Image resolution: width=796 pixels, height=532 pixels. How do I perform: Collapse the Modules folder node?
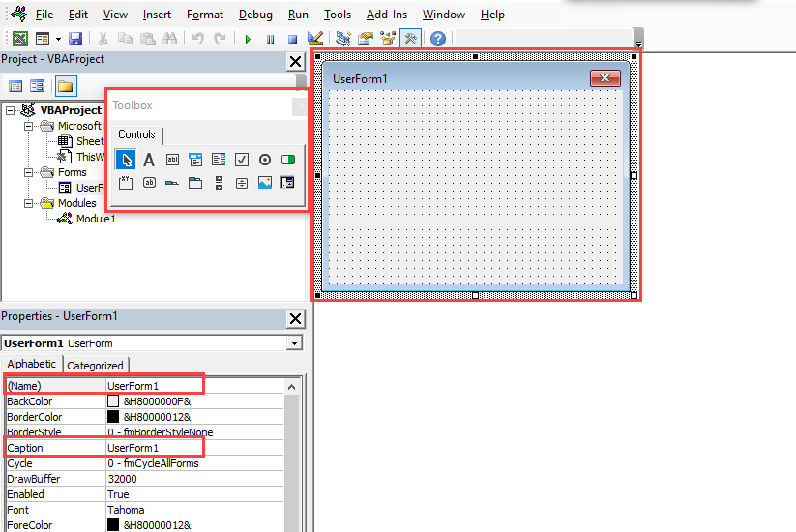[x=30, y=203]
